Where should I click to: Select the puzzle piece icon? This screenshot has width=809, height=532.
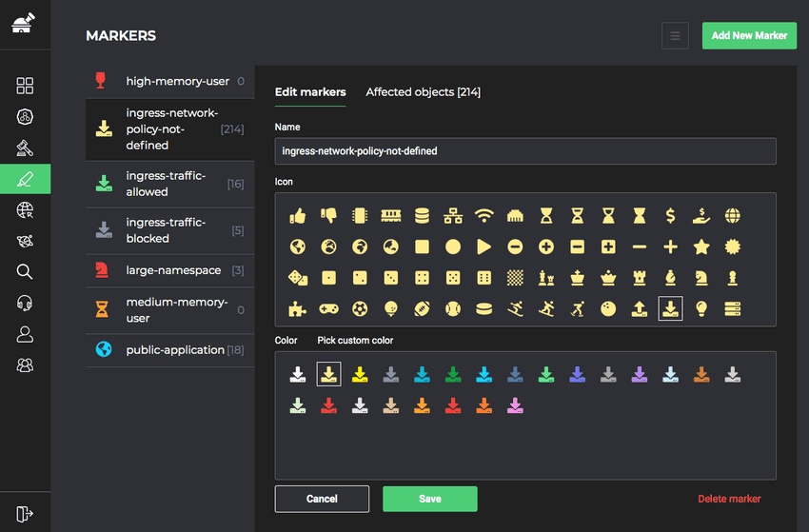coord(298,309)
